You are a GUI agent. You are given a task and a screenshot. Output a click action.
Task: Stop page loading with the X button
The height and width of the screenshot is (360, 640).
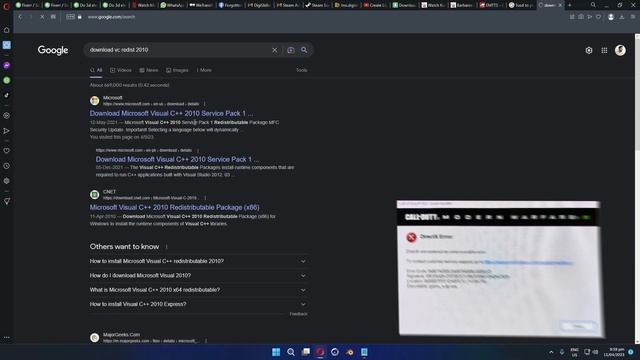click(42, 17)
